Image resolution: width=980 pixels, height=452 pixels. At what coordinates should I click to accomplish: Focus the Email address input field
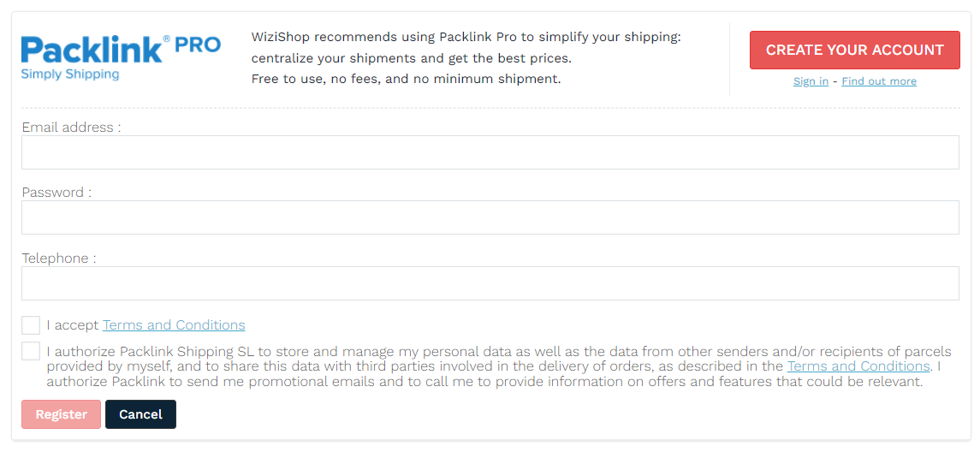pyautogui.click(x=490, y=152)
